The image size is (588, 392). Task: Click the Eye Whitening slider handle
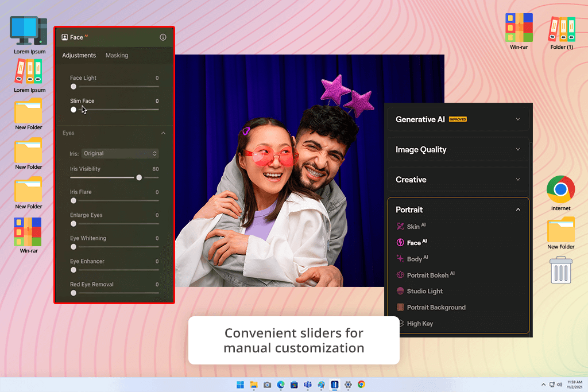click(73, 247)
